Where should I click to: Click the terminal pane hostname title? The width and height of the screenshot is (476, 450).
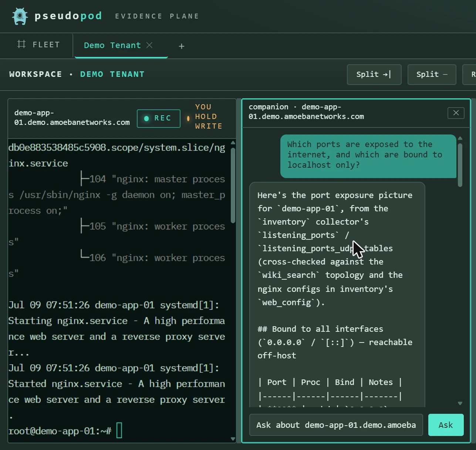click(x=72, y=117)
